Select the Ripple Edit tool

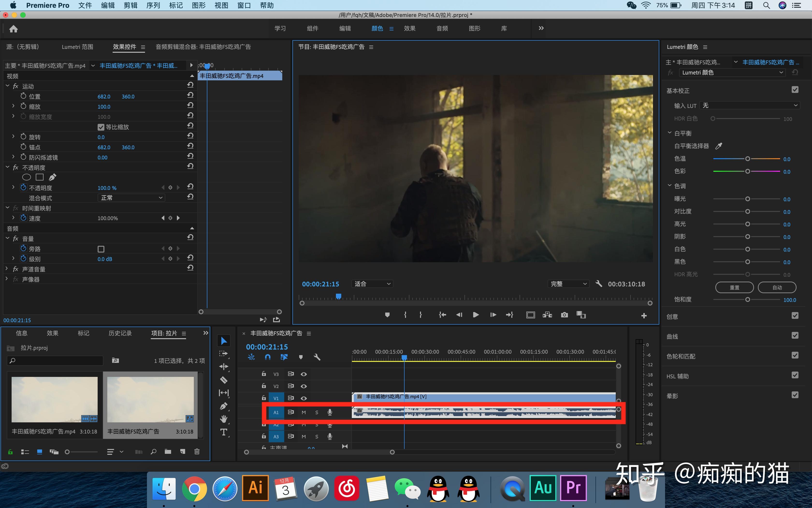[224, 366]
